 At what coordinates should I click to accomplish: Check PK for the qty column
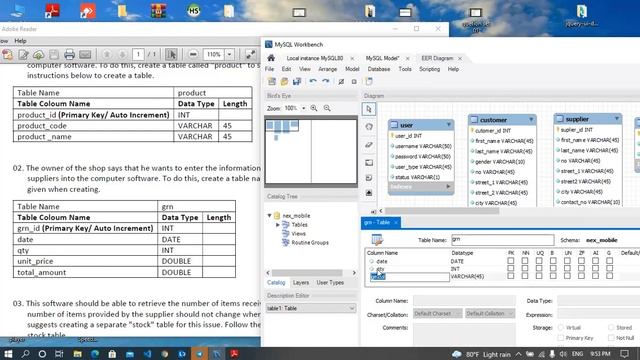click(511, 268)
